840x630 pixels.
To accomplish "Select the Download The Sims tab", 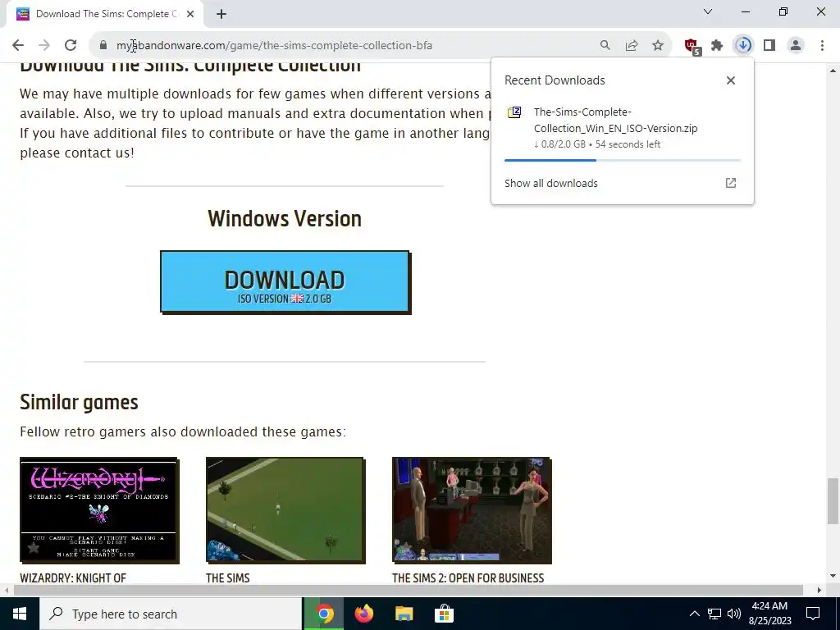I will point(106,14).
